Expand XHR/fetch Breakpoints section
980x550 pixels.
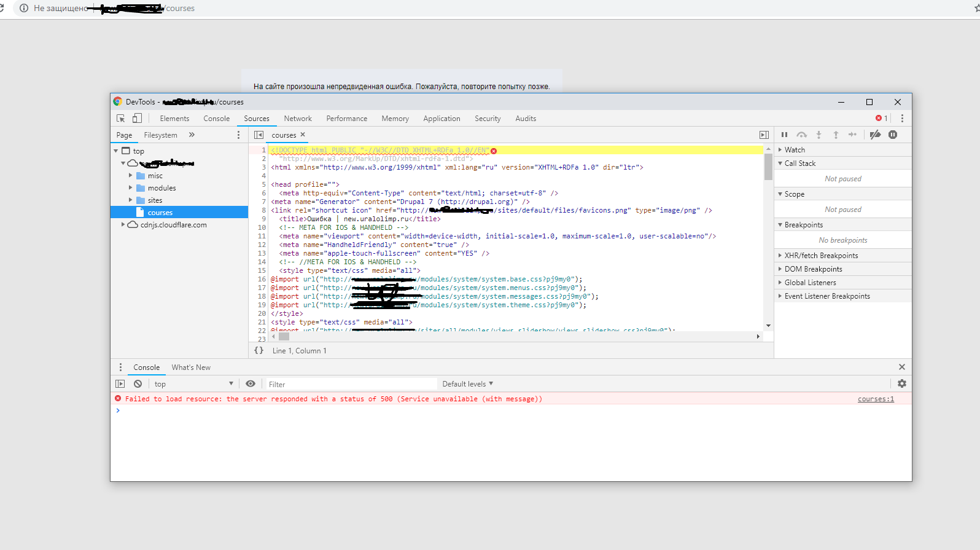[x=842, y=255]
